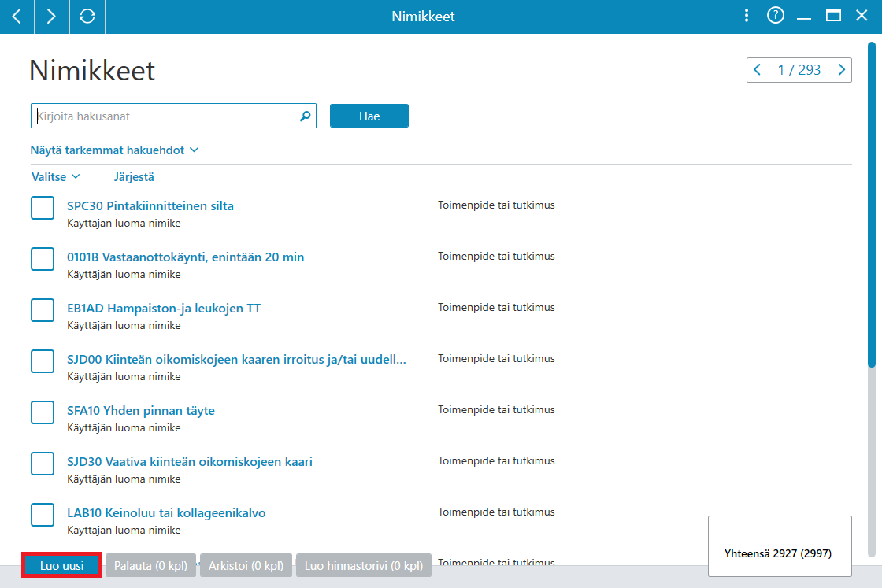Check the box for SPC30 Pintakiinnitteinen silta

tap(43, 208)
